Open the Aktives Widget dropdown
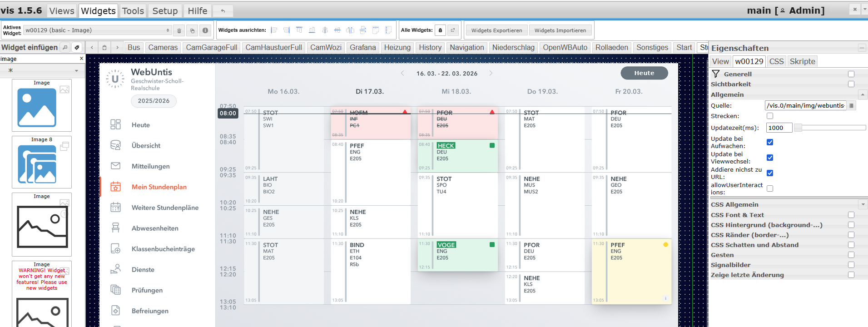This screenshot has width=868, height=327. click(x=98, y=30)
